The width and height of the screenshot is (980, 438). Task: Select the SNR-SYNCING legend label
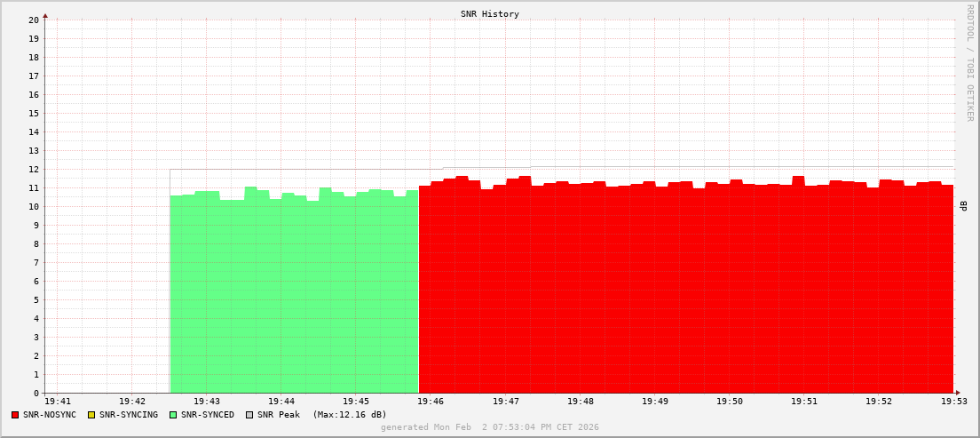click(129, 415)
